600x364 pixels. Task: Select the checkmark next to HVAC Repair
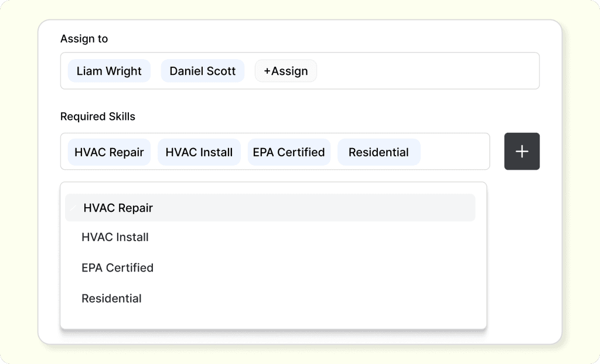pos(74,208)
